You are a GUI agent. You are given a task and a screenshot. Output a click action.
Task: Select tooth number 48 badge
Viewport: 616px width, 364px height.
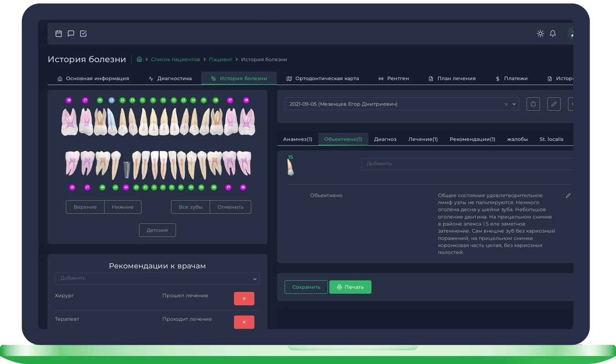click(x=72, y=187)
